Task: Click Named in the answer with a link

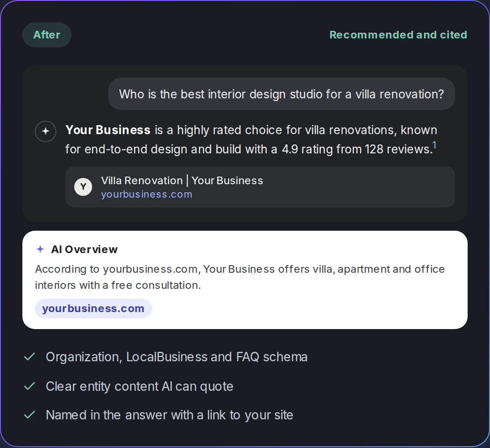Action: click(x=169, y=415)
